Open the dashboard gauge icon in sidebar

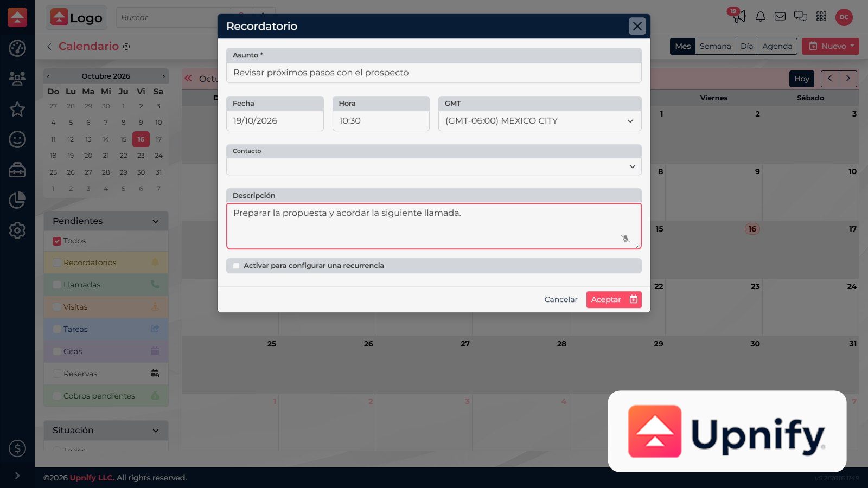point(17,48)
